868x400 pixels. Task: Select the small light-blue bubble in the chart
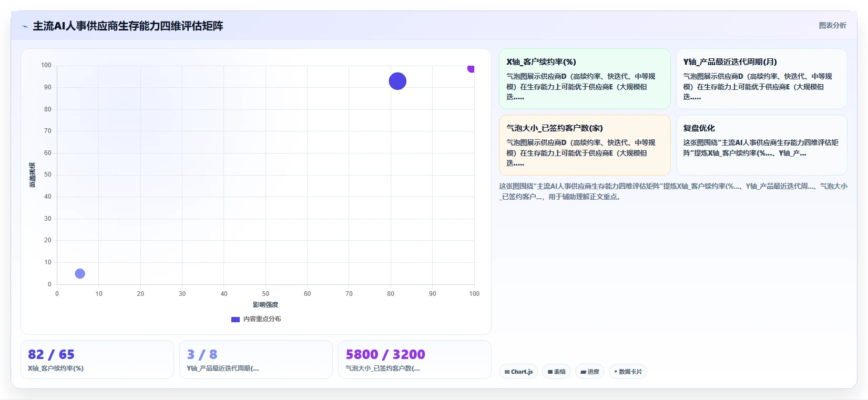[80, 273]
